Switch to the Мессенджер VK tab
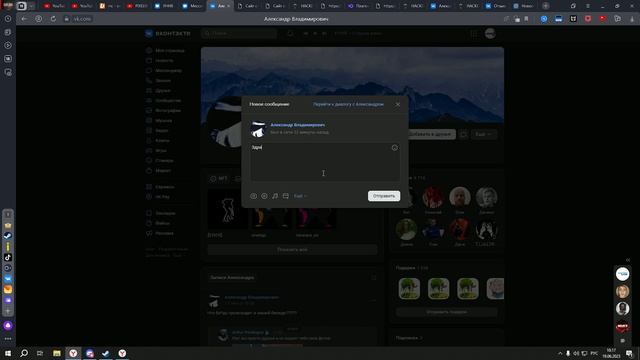The width and height of the screenshot is (640, 360). [x=192, y=6]
